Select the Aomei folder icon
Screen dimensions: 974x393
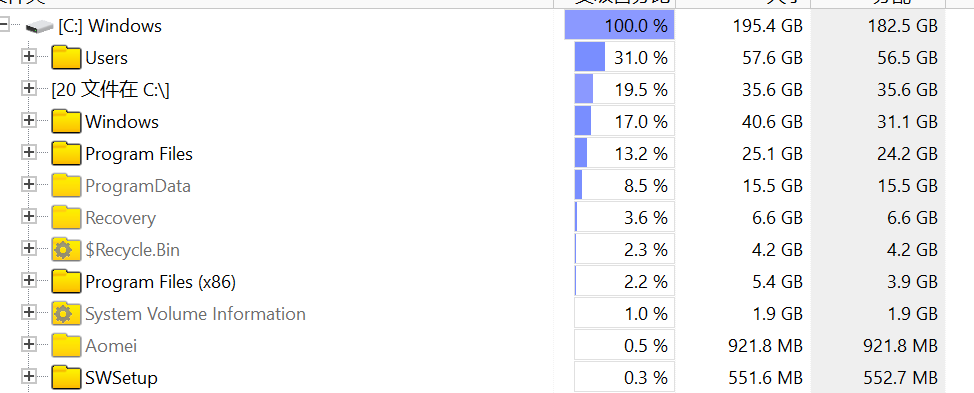click(66, 346)
